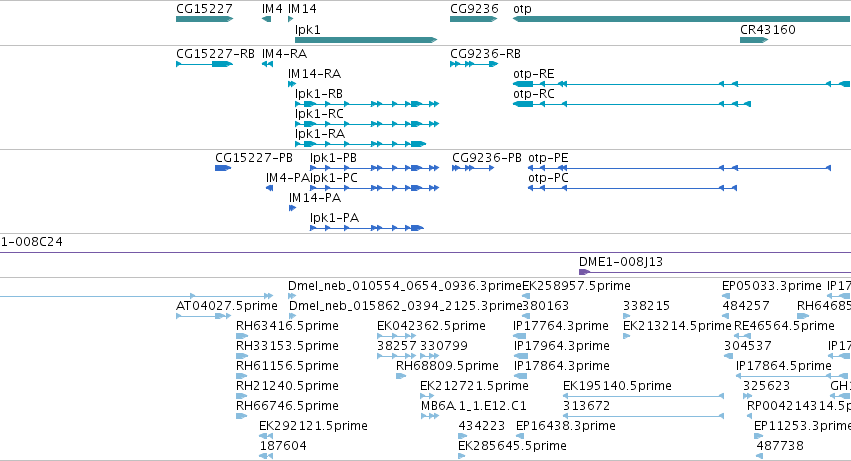Select protein otp-PC label
The height and width of the screenshot is (461, 851).
click(548, 178)
